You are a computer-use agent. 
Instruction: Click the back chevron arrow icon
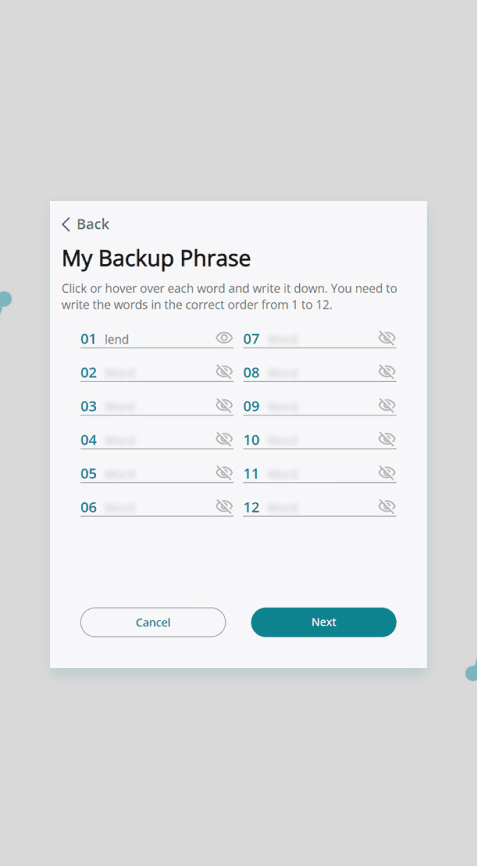click(x=66, y=224)
